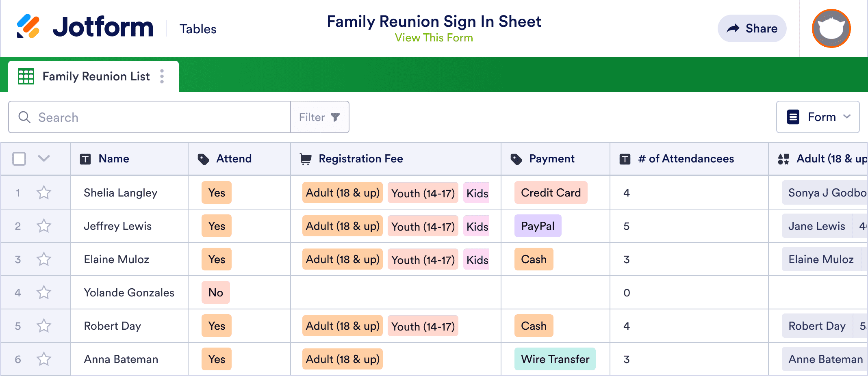Viewport: 868px width, 376px height.
Task: Click the search magnifier icon
Action: tap(24, 117)
